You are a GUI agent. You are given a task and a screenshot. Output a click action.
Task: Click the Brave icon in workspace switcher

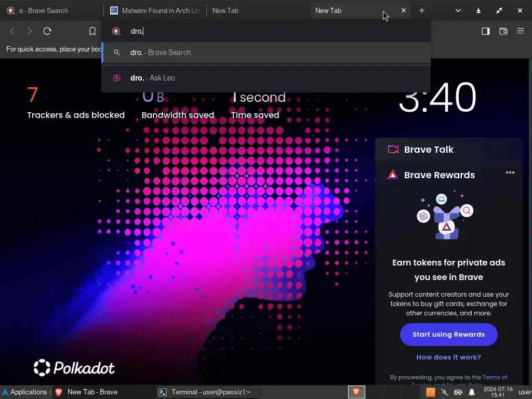pos(356,392)
